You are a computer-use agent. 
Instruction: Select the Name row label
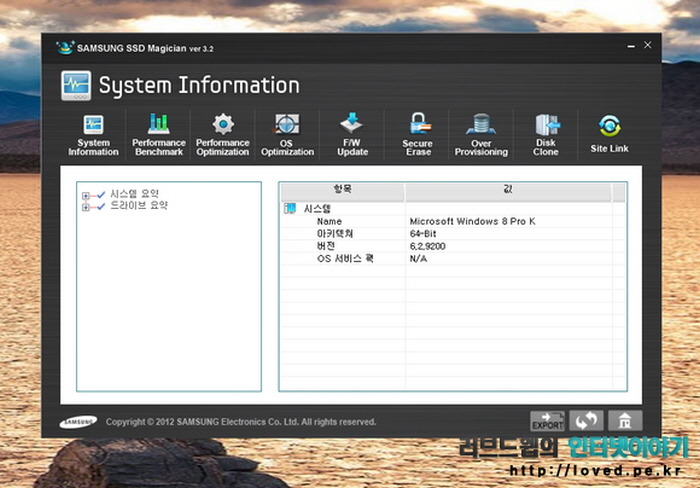(329, 221)
